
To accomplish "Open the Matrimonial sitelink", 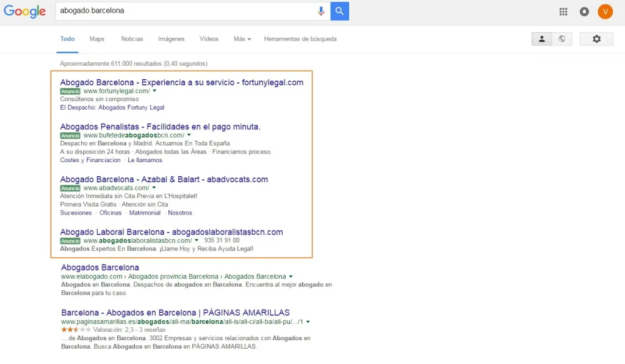I will [x=145, y=213].
